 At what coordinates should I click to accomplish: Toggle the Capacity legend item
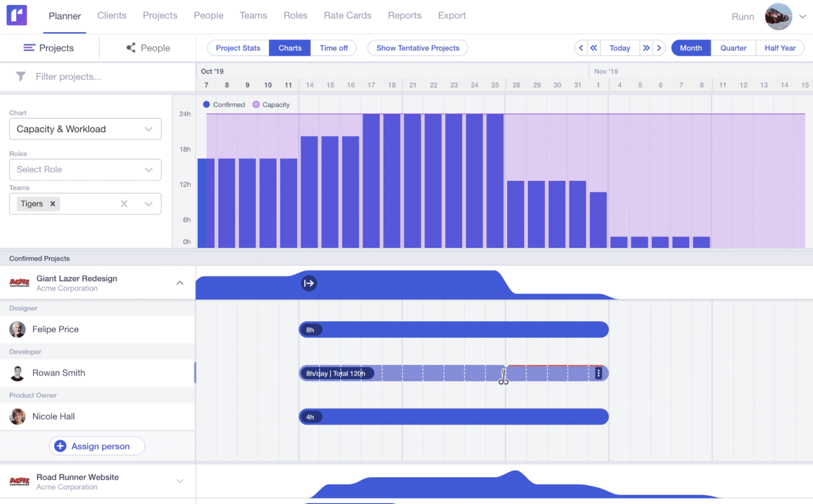271,104
